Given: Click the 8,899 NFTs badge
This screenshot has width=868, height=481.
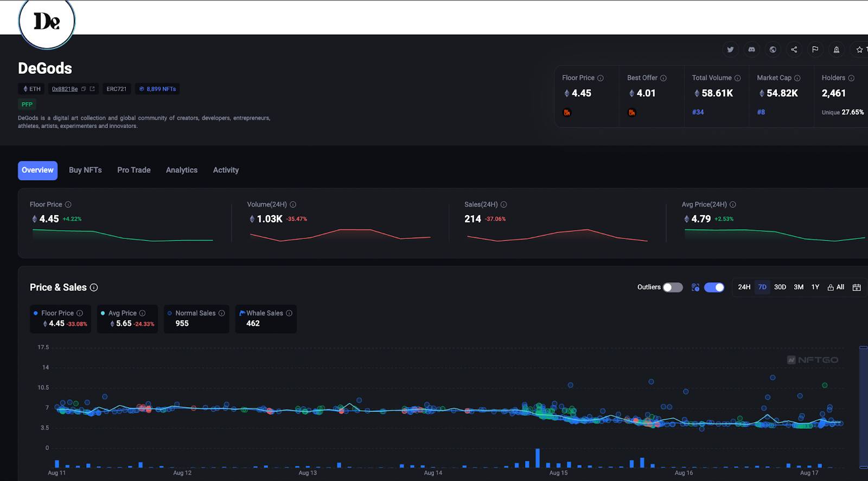Looking at the screenshot, I should click(157, 89).
